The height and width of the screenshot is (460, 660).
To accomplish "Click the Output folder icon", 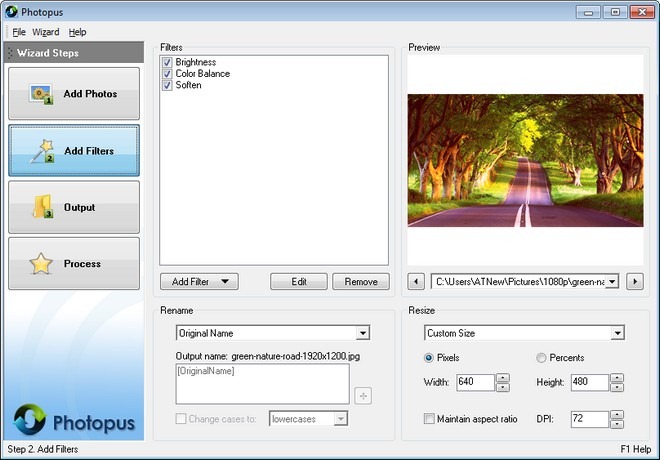I will (43, 207).
